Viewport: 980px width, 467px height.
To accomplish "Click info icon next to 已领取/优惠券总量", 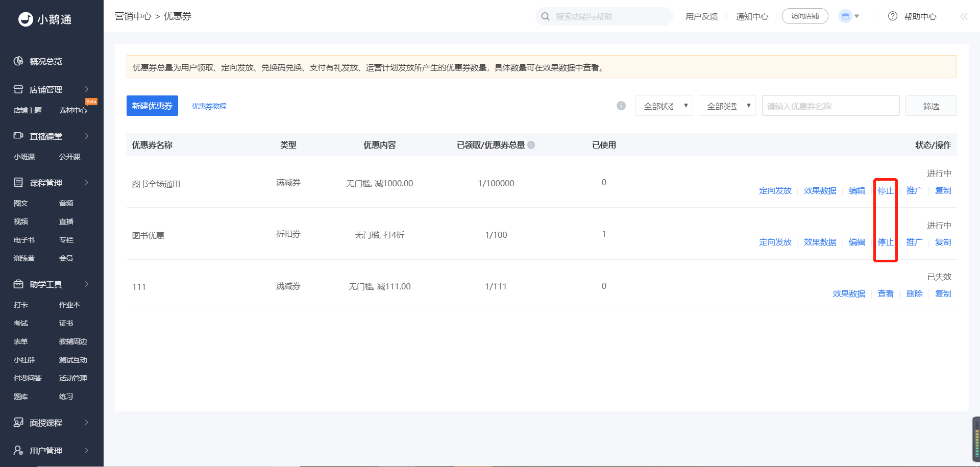I will pyautogui.click(x=531, y=145).
